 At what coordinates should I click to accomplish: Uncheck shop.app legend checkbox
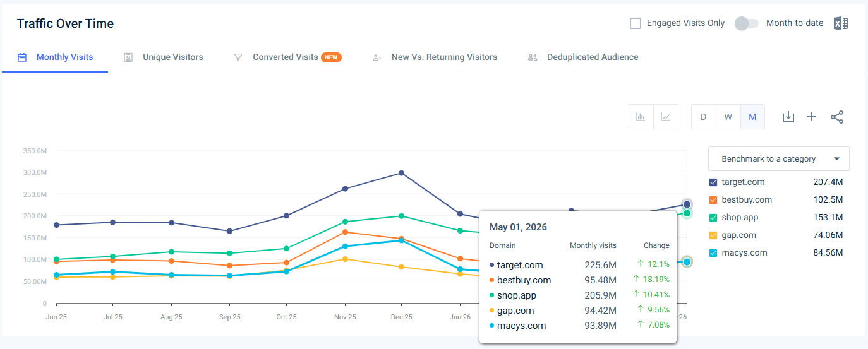(x=713, y=218)
